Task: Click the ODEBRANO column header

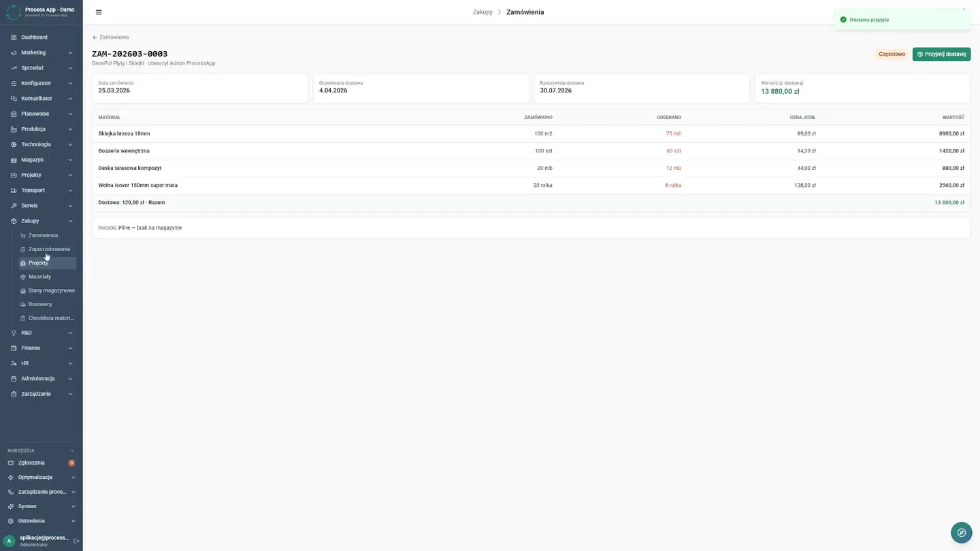Action: pyautogui.click(x=668, y=118)
